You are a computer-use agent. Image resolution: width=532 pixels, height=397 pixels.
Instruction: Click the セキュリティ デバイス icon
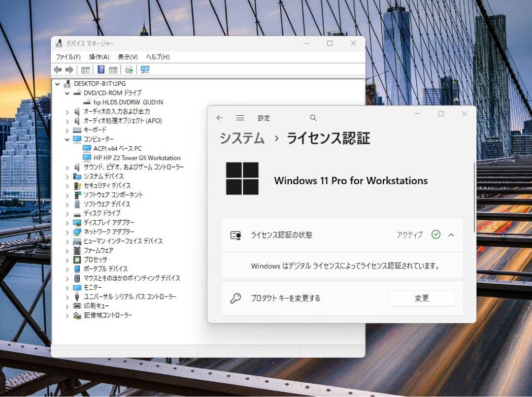(77, 186)
